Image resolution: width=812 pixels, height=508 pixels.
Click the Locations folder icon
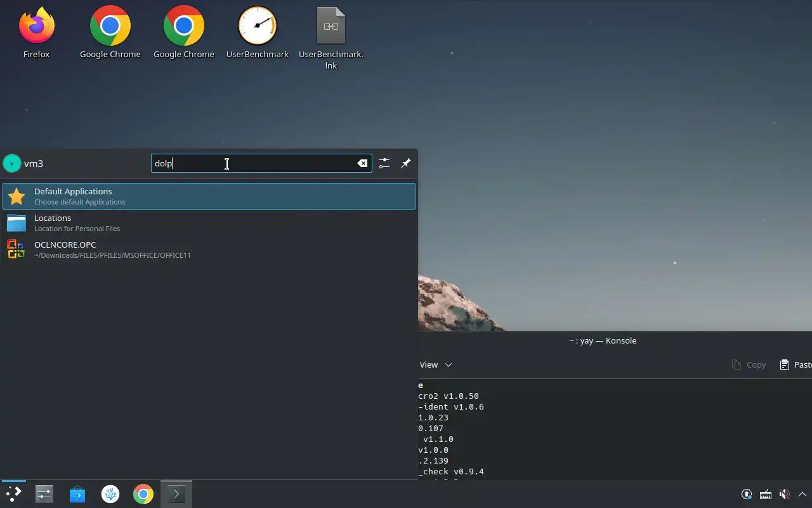pyautogui.click(x=16, y=223)
